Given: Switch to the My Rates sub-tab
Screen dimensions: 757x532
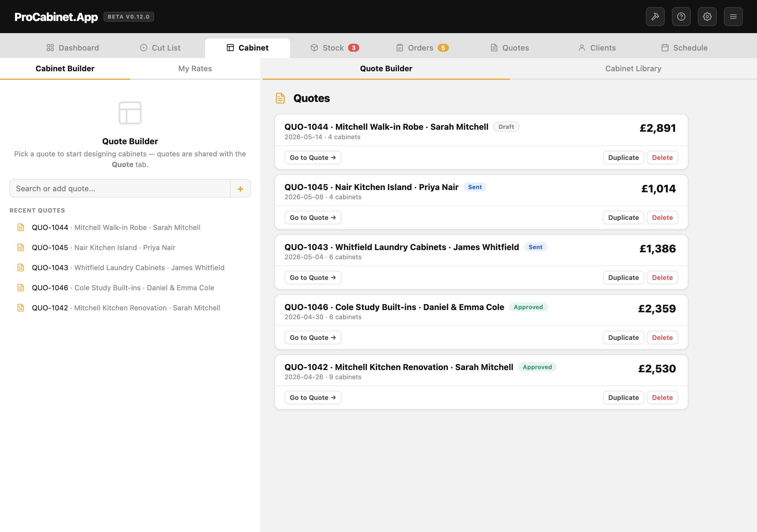Looking at the screenshot, I should 195,69.
